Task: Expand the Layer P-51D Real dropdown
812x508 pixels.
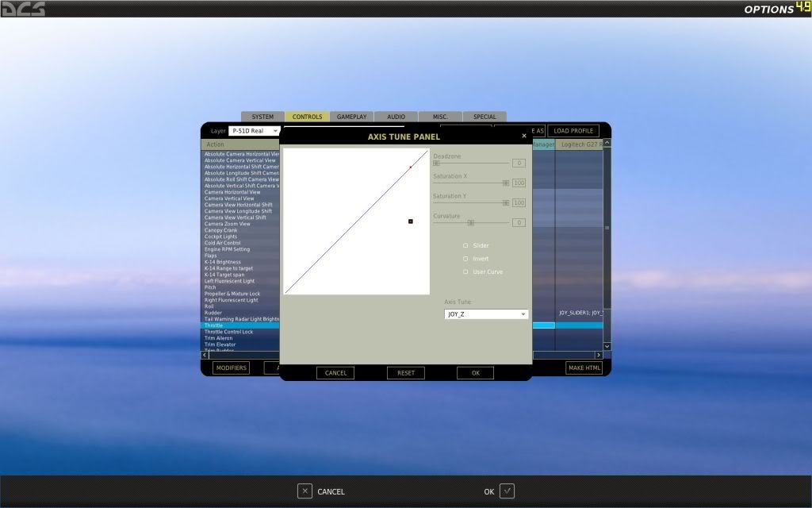Action: (255, 131)
